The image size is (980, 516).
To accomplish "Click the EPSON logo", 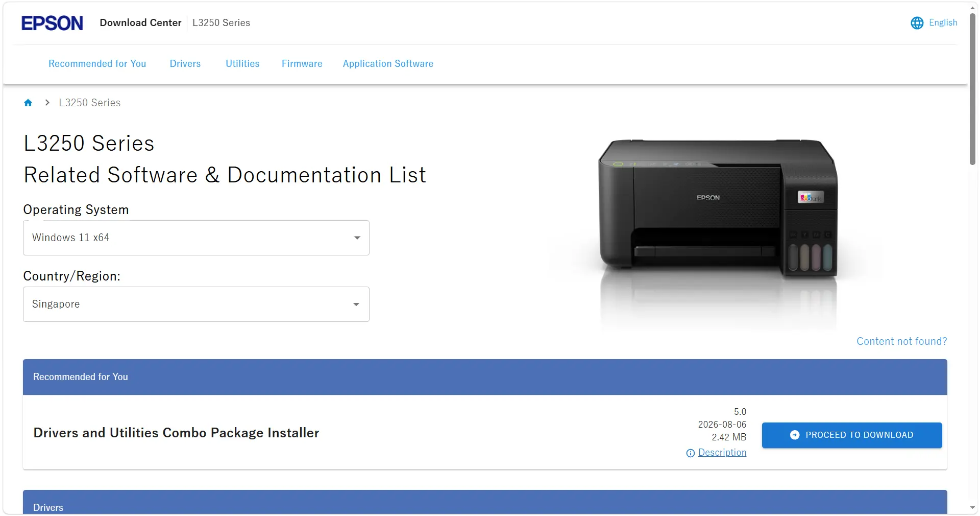I will point(52,23).
